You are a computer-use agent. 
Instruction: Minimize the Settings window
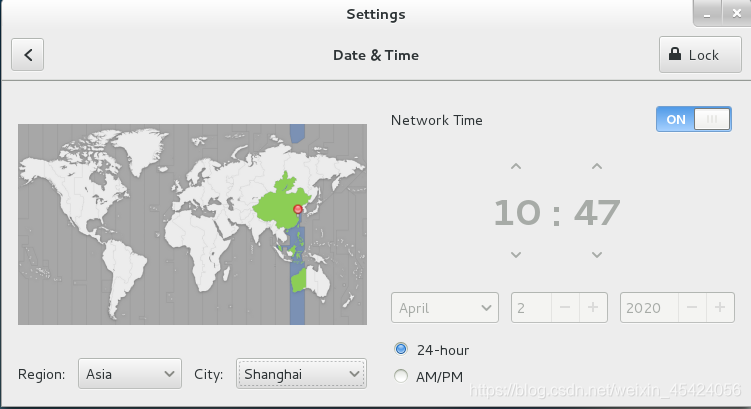click(x=707, y=14)
